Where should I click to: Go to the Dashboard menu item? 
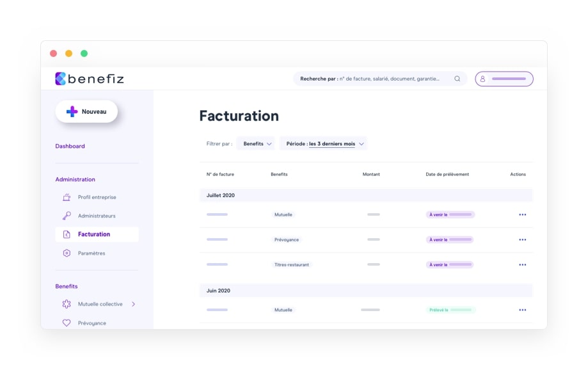[70, 146]
